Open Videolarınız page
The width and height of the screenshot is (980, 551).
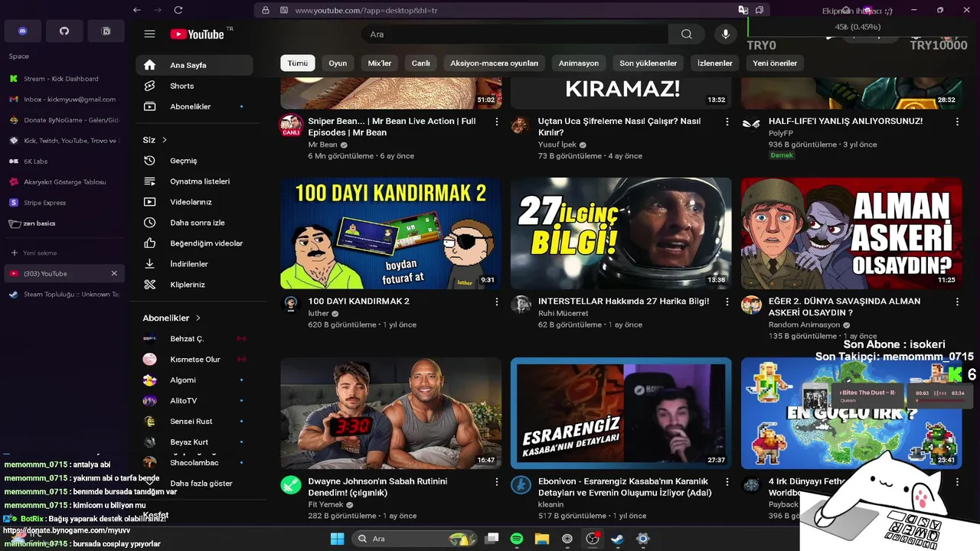point(194,202)
